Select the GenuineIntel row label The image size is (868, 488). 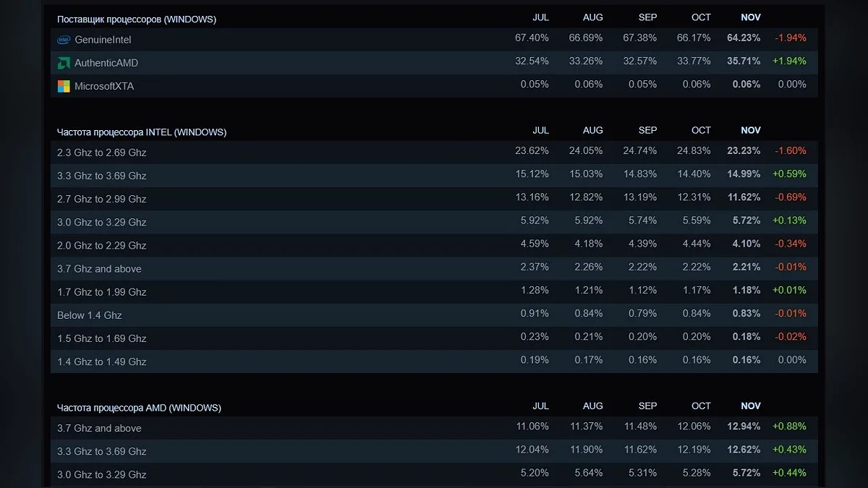tap(103, 40)
